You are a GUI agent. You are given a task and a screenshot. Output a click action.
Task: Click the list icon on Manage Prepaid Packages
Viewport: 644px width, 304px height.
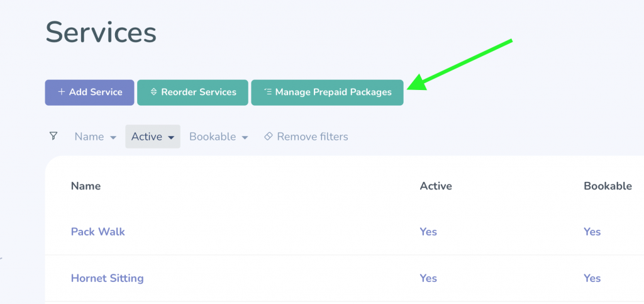[268, 92]
